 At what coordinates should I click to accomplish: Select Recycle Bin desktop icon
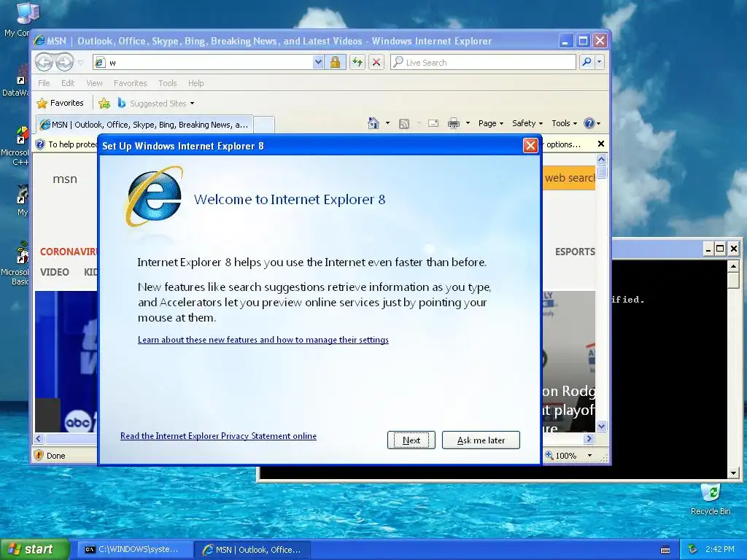coord(711,499)
